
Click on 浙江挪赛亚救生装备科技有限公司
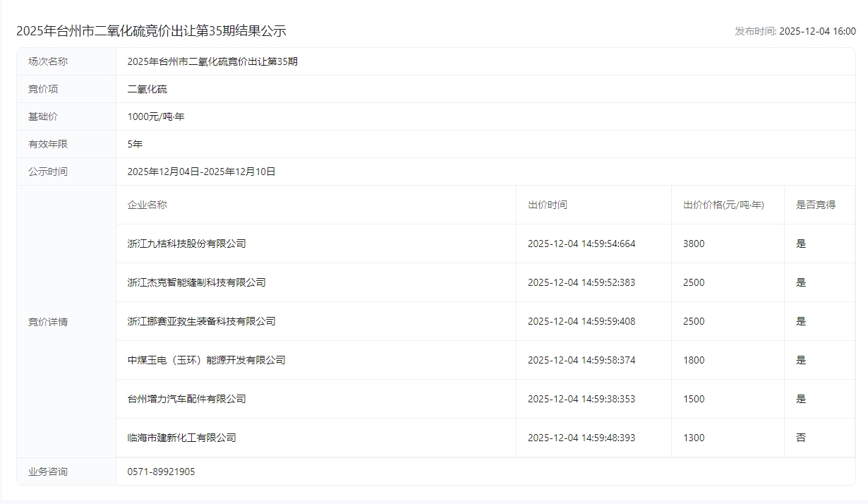point(201,321)
